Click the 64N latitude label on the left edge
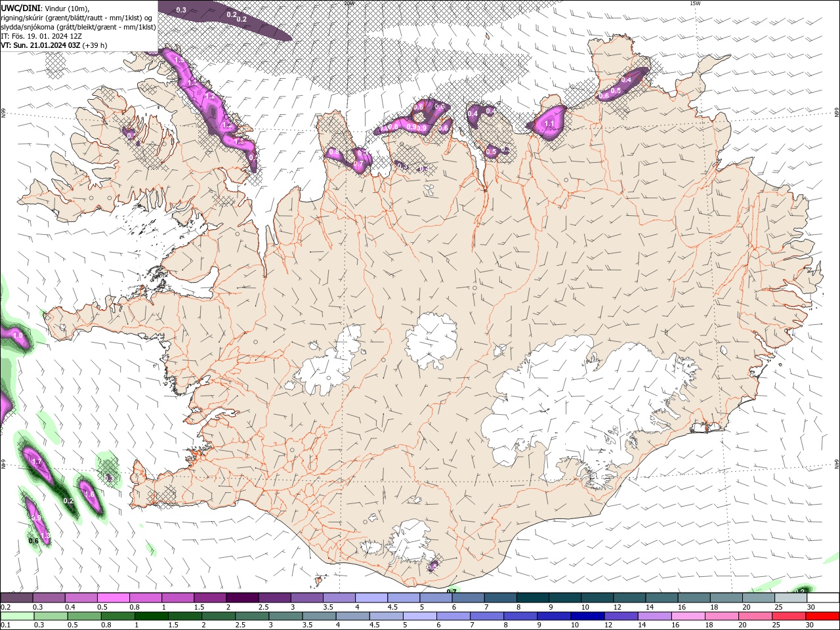Viewport: 840px width, 630px height. point(3,464)
